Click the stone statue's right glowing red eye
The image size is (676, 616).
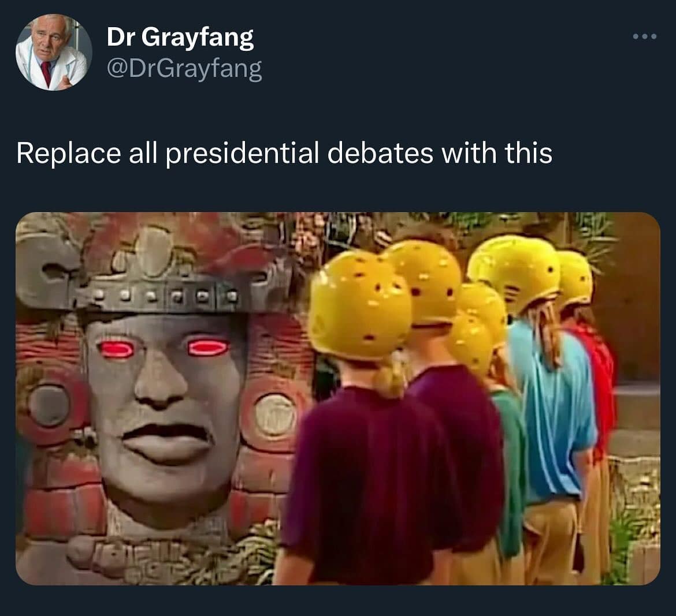(210, 348)
